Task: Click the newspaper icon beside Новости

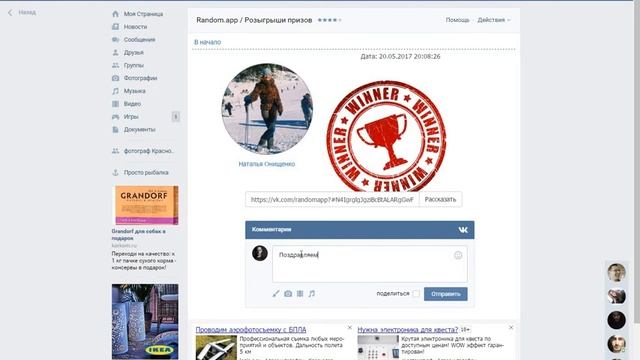Action: [116, 27]
